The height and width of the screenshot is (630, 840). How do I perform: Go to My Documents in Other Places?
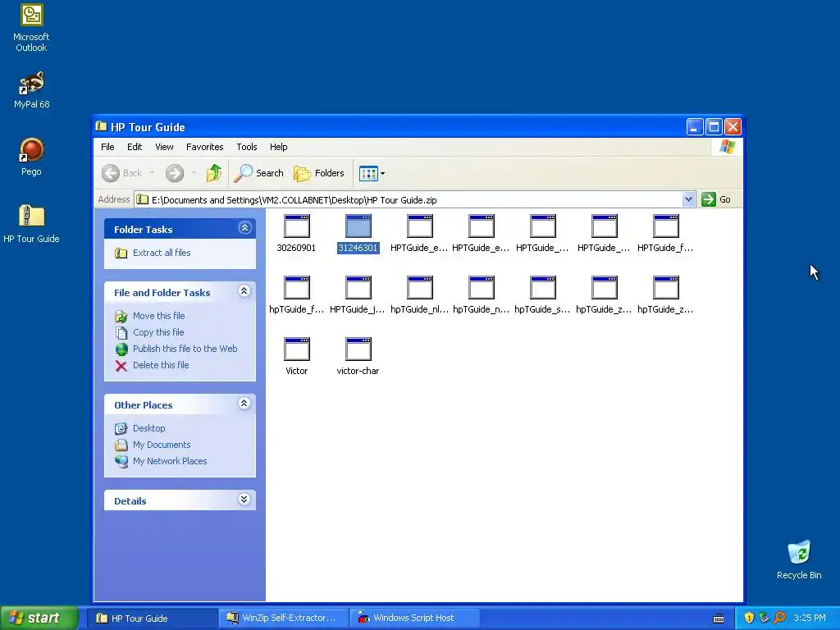point(162,445)
